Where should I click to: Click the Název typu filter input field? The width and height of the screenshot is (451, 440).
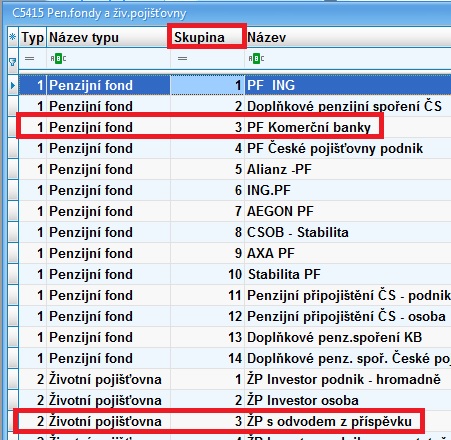point(108,59)
